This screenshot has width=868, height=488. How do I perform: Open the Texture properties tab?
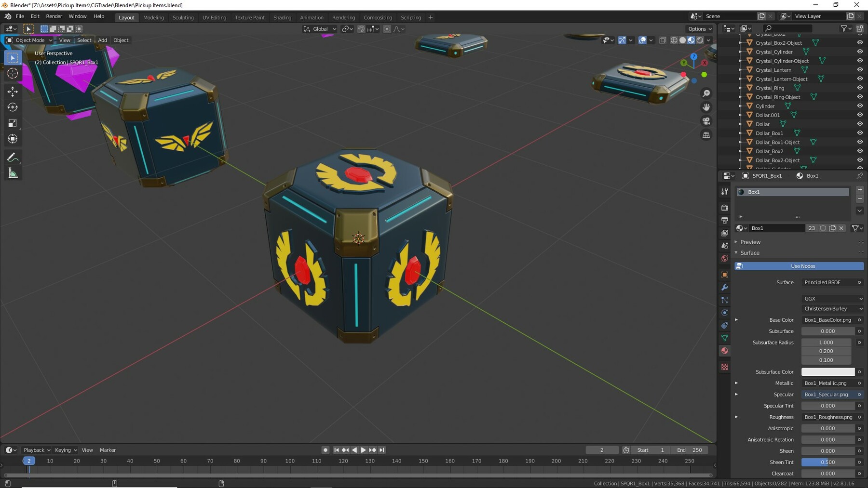pyautogui.click(x=725, y=367)
